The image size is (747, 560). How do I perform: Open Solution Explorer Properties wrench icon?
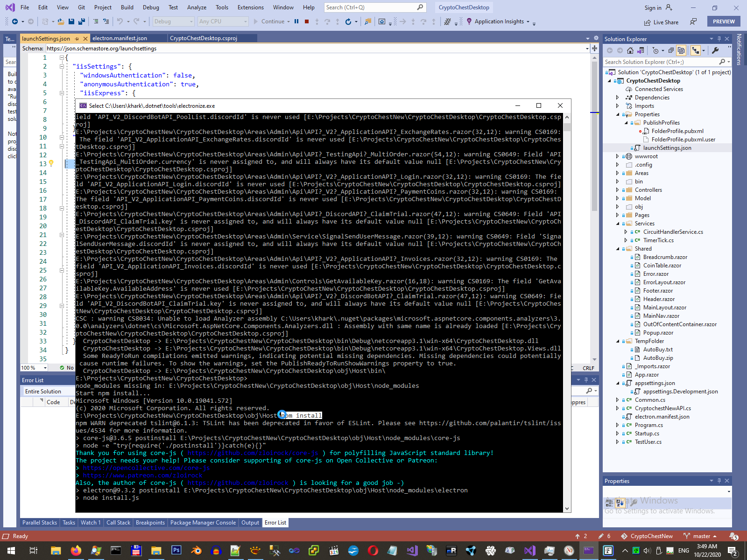[x=715, y=50]
